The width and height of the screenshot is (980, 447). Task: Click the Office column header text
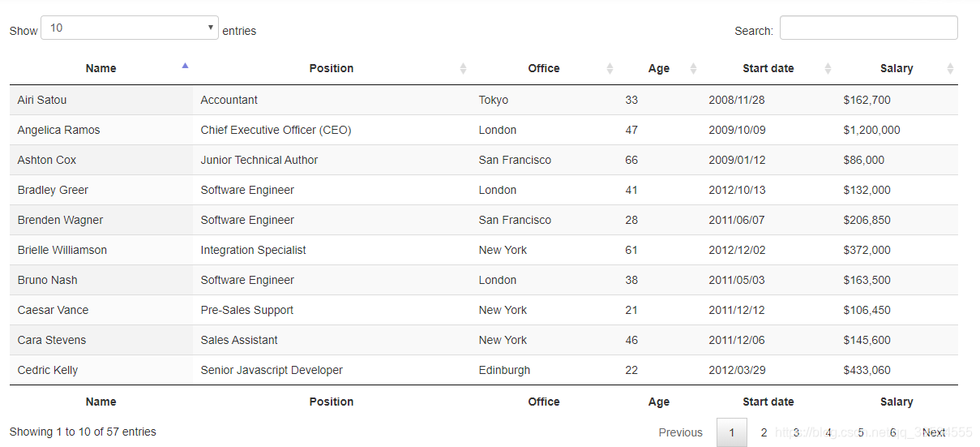click(x=544, y=68)
